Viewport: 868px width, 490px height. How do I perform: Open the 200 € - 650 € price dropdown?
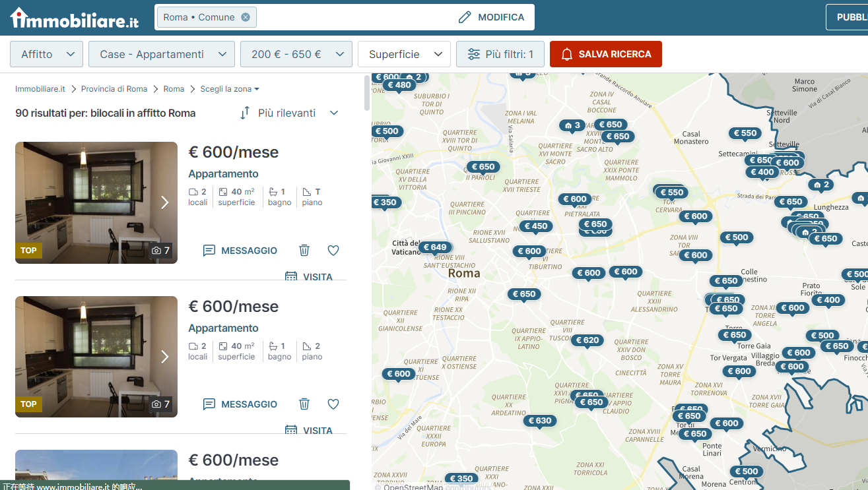[296, 54]
